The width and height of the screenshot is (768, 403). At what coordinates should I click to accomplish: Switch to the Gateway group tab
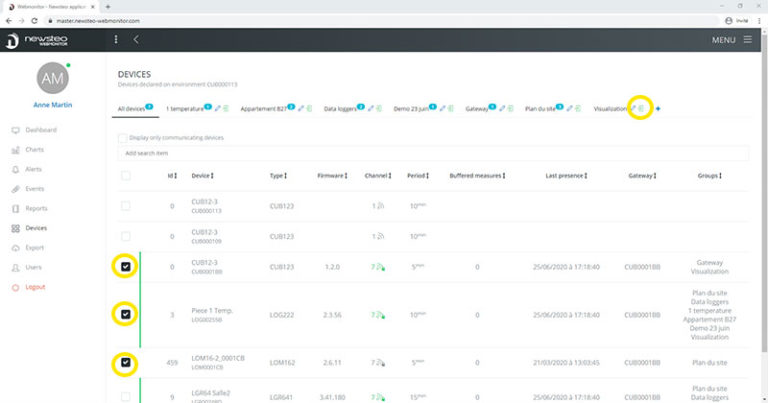(477, 109)
